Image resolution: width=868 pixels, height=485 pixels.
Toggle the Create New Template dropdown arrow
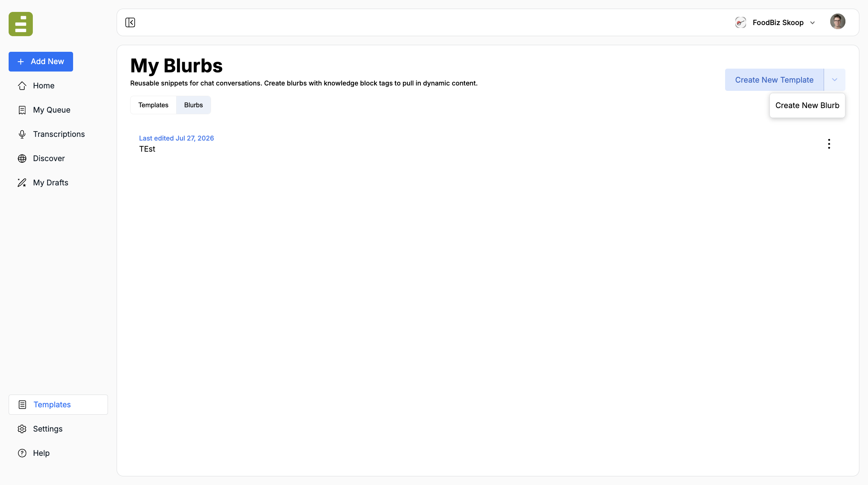point(834,80)
